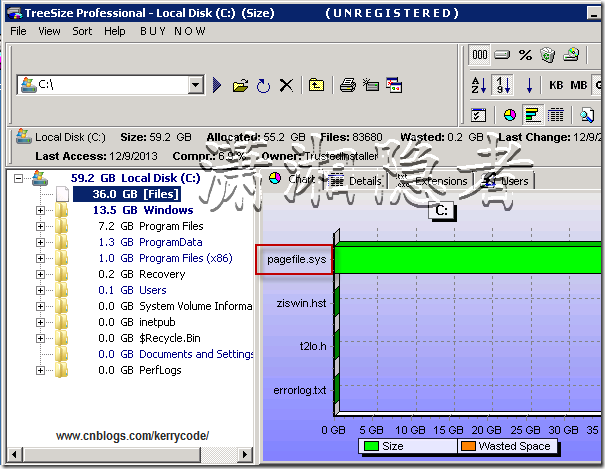
Task: Expand the $Recycle.Bin folder node
Action: pos(40,338)
